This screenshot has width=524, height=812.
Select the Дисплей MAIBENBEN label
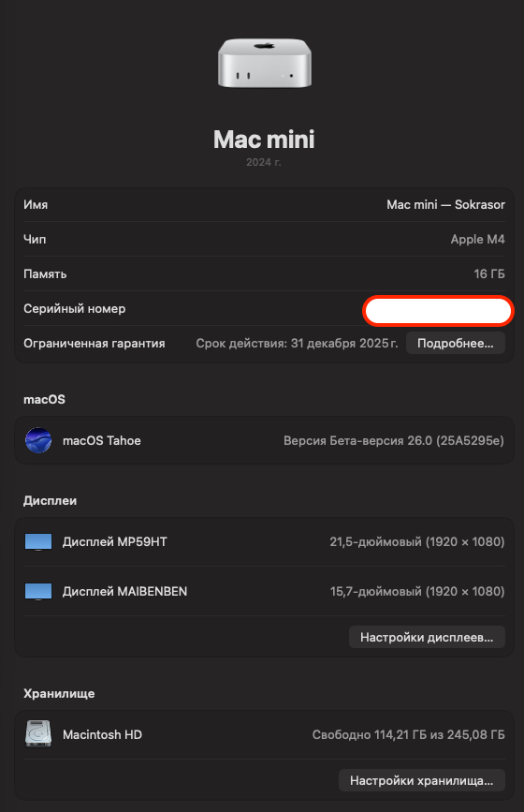coord(124,591)
